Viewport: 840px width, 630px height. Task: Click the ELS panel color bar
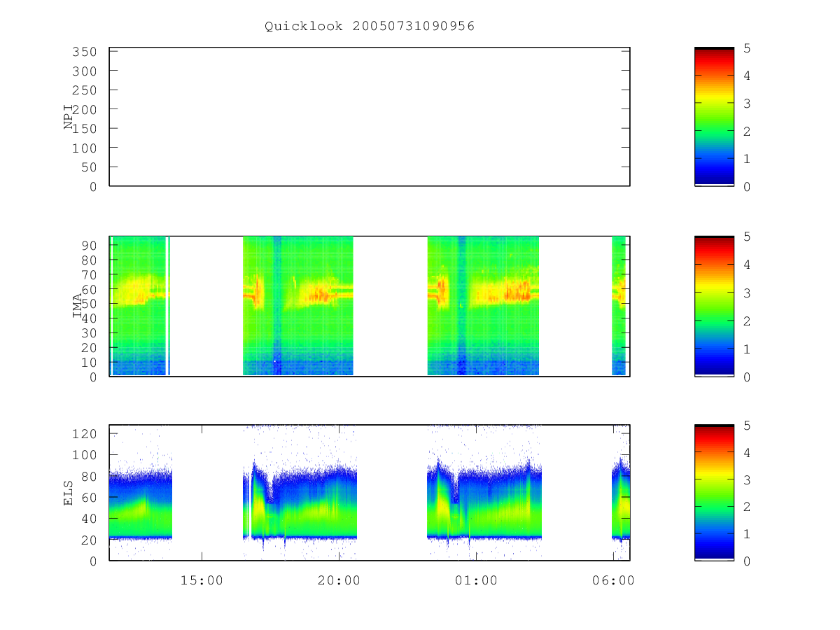(714, 493)
